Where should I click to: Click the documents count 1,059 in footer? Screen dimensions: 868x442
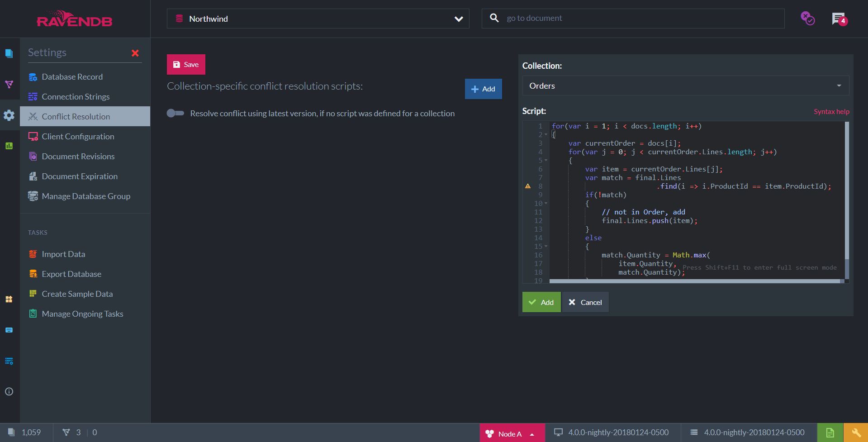[x=25, y=432]
